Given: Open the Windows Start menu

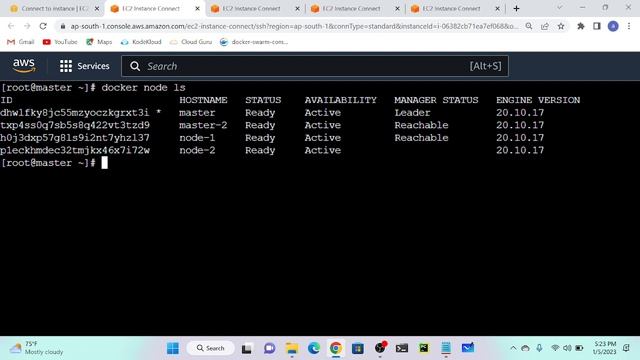Looking at the screenshot, I should (x=173, y=348).
